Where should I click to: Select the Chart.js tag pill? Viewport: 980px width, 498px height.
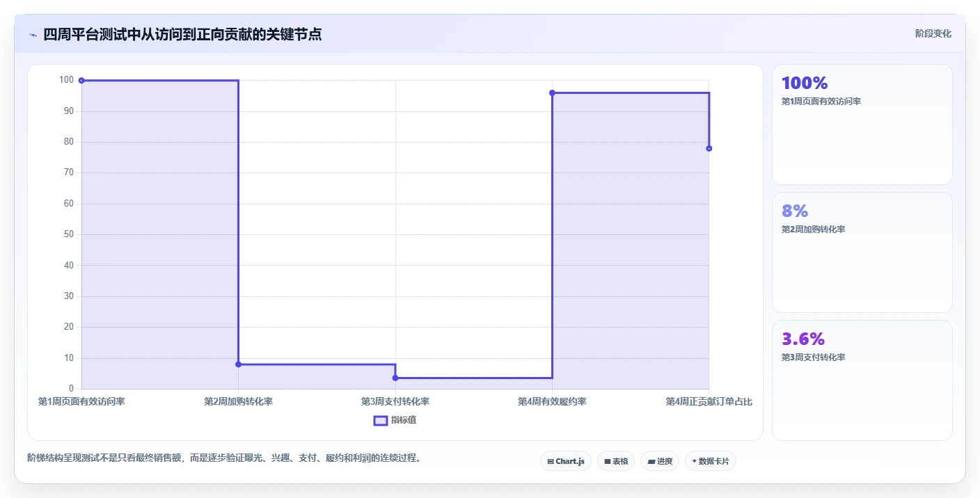click(566, 461)
